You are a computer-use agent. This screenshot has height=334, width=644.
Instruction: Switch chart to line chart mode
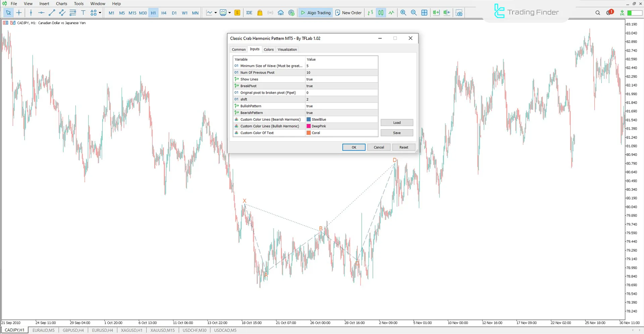click(391, 12)
